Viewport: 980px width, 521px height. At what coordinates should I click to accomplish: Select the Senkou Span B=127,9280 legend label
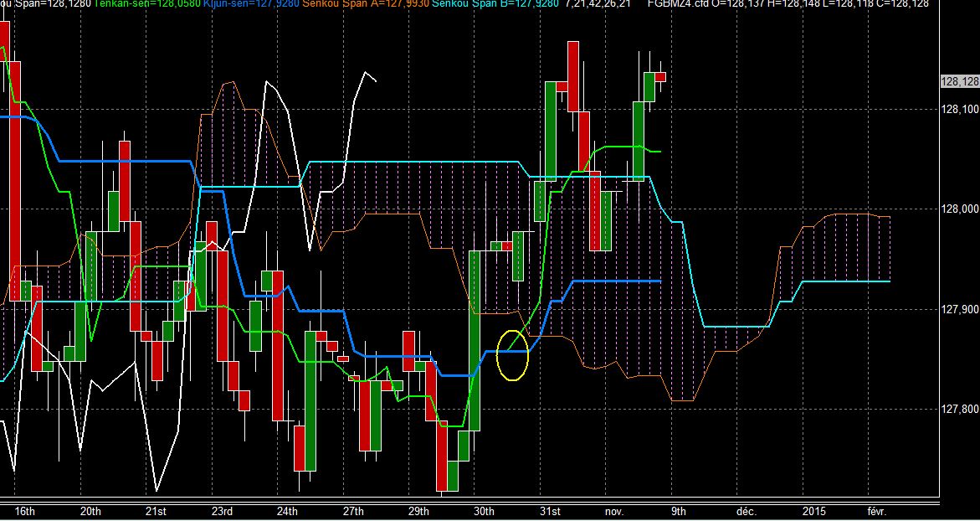coord(495,3)
